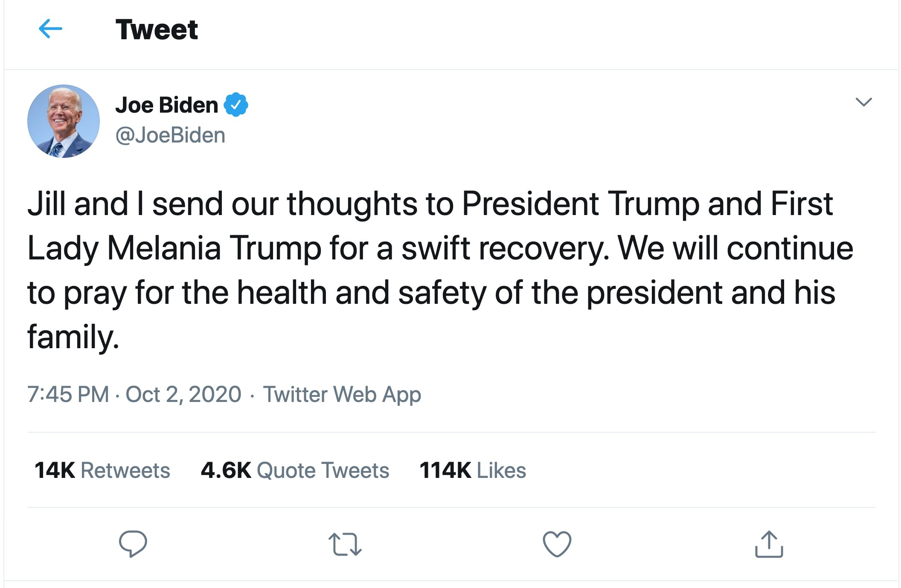The height and width of the screenshot is (588, 901).
Task: Like the tweet with the heart icon
Action: 556,543
